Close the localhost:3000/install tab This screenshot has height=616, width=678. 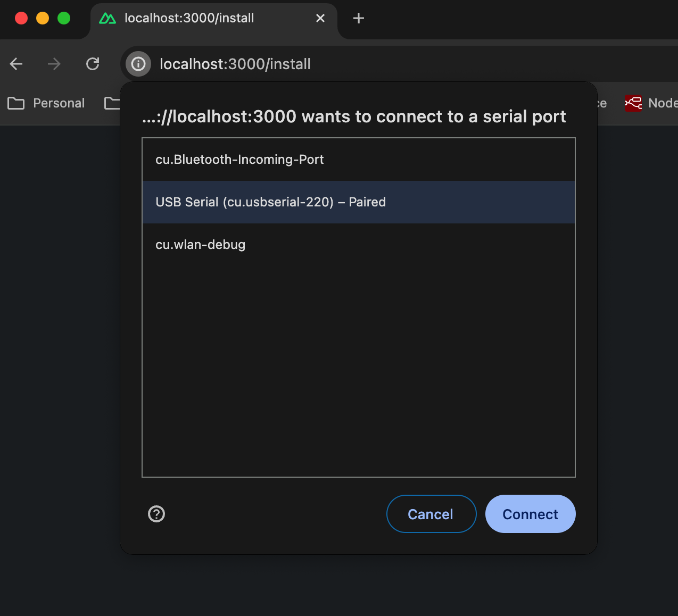coord(320,19)
